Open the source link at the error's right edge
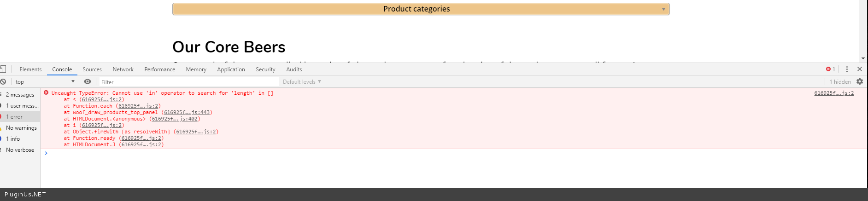This screenshot has height=201, width=868. tap(833, 93)
